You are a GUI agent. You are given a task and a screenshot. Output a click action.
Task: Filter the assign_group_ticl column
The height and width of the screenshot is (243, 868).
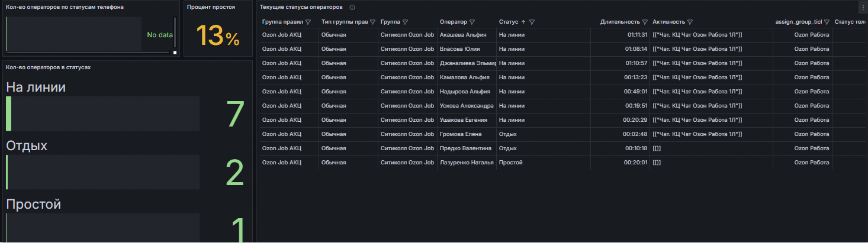(826, 22)
